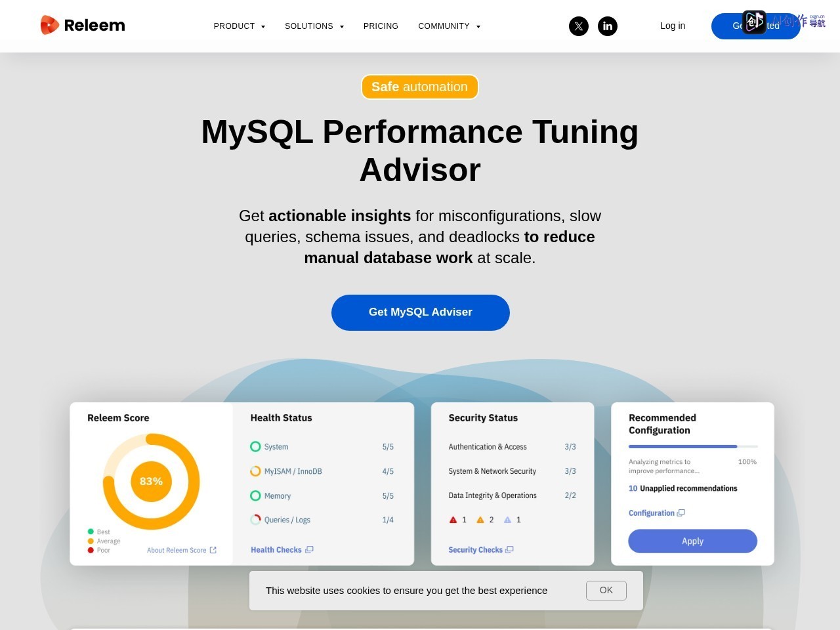Select the Data Integrity & Operations row text
Viewport: 840px width, 630px height.
tap(492, 495)
